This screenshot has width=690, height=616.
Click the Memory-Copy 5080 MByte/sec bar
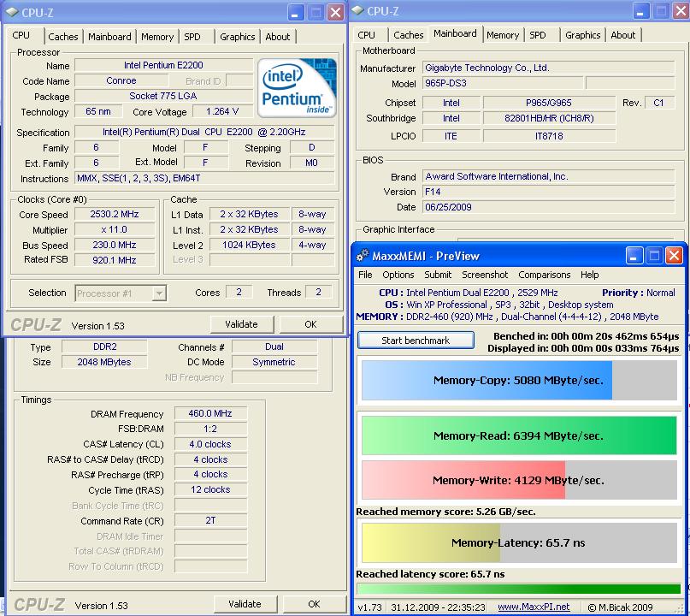pyautogui.click(x=519, y=381)
